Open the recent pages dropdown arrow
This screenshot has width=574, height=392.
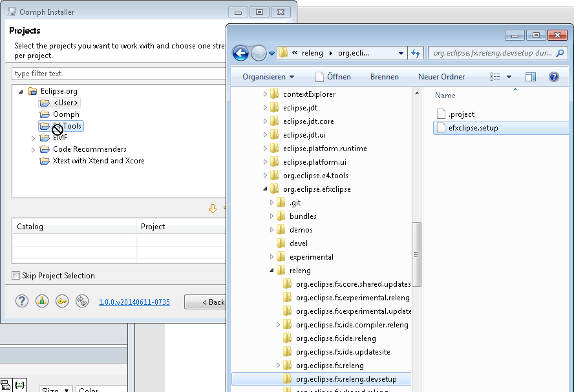pos(271,54)
